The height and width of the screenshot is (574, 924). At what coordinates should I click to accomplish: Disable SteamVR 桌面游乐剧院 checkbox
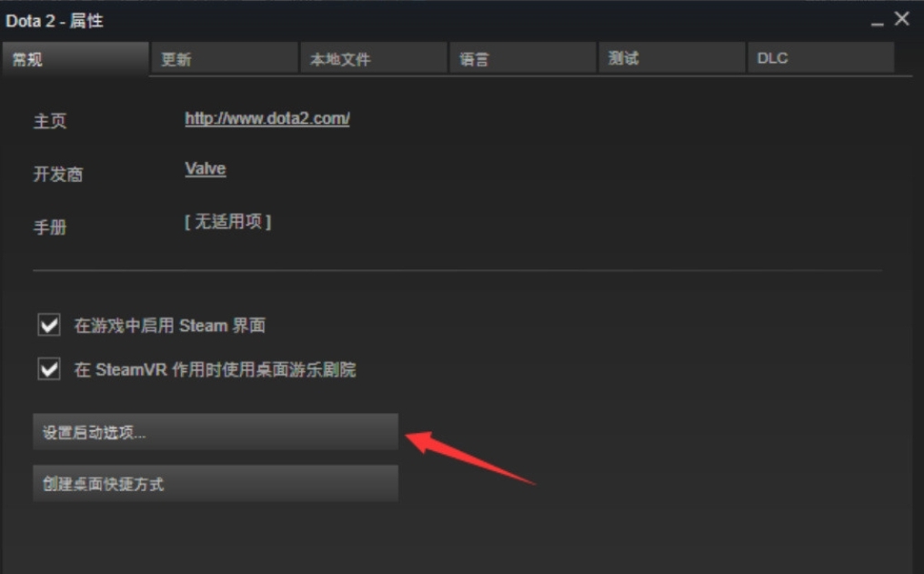pyautogui.click(x=49, y=369)
